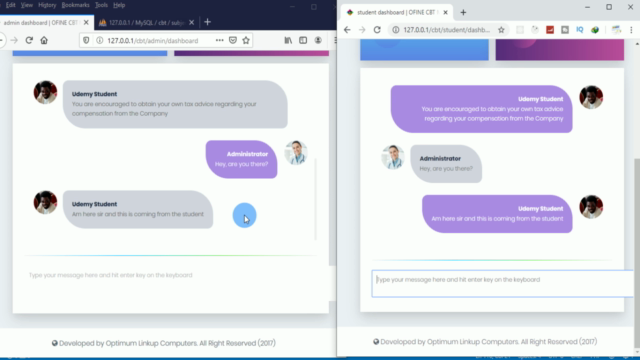This screenshot has height=360, width=640.
Task: Open Firefox account icon
Action: (318, 40)
